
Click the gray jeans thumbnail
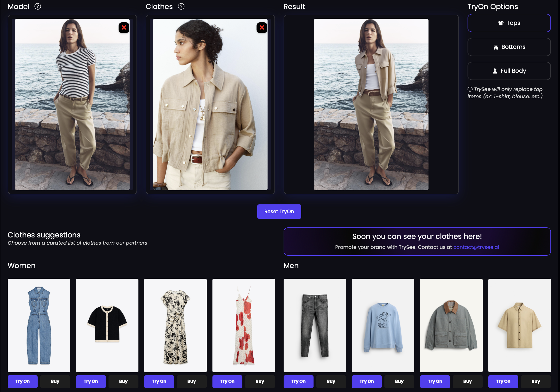coord(315,325)
